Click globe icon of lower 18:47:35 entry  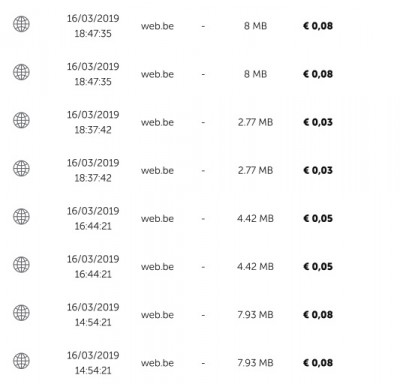(x=21, y=72)
